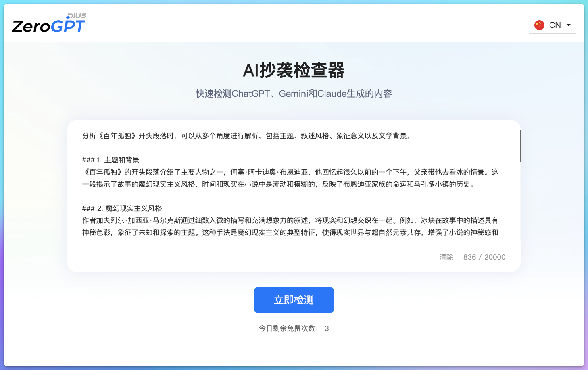Click the line starting 神秘色彩

point(290,233)
